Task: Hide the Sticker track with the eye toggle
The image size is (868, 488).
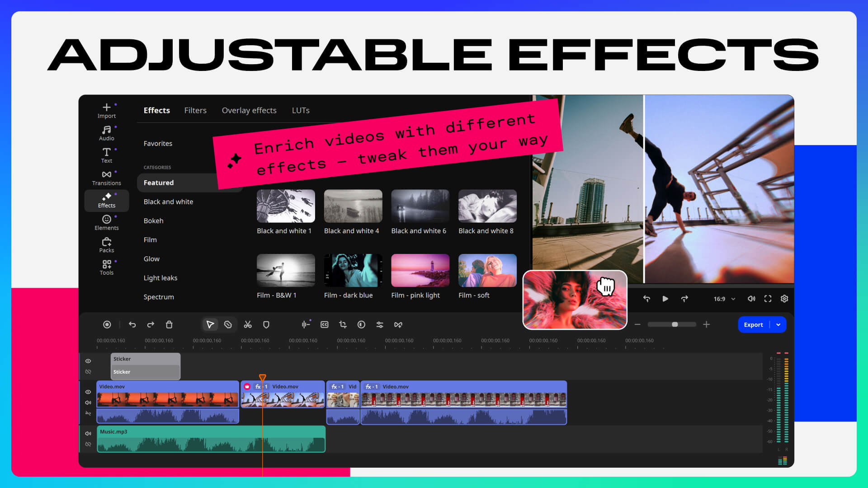Action: coord(88,361)
